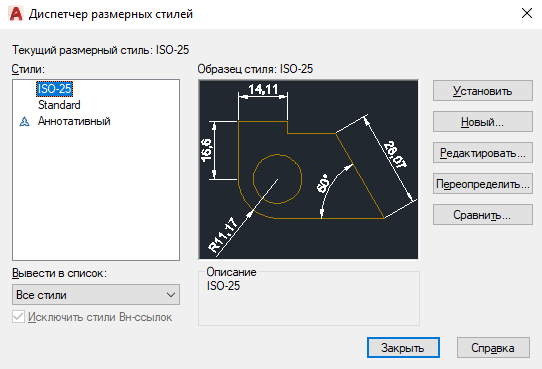This screenshot has width=542, height=369.
Task: Click Редактировать... to modify the style
Action: (483, 153)
